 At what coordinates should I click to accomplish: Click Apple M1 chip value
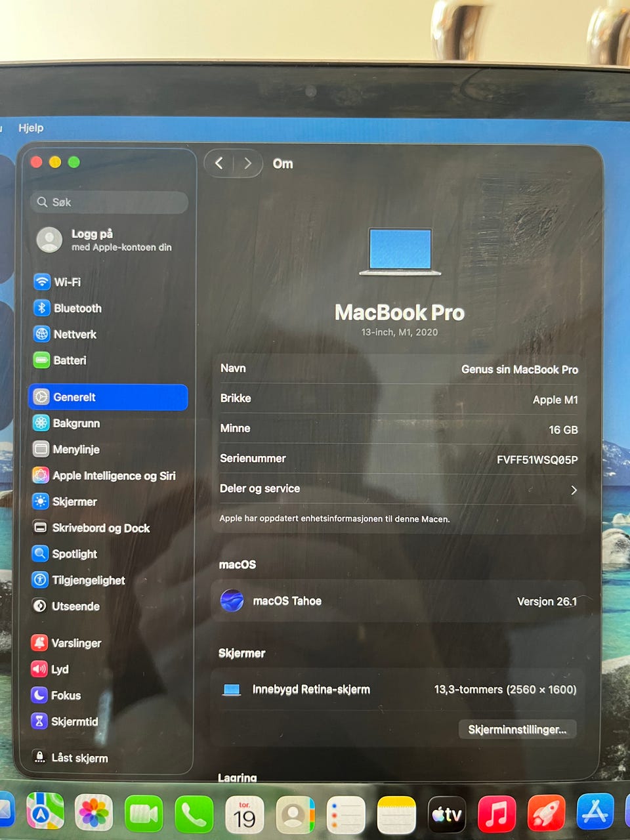(555, 400)
